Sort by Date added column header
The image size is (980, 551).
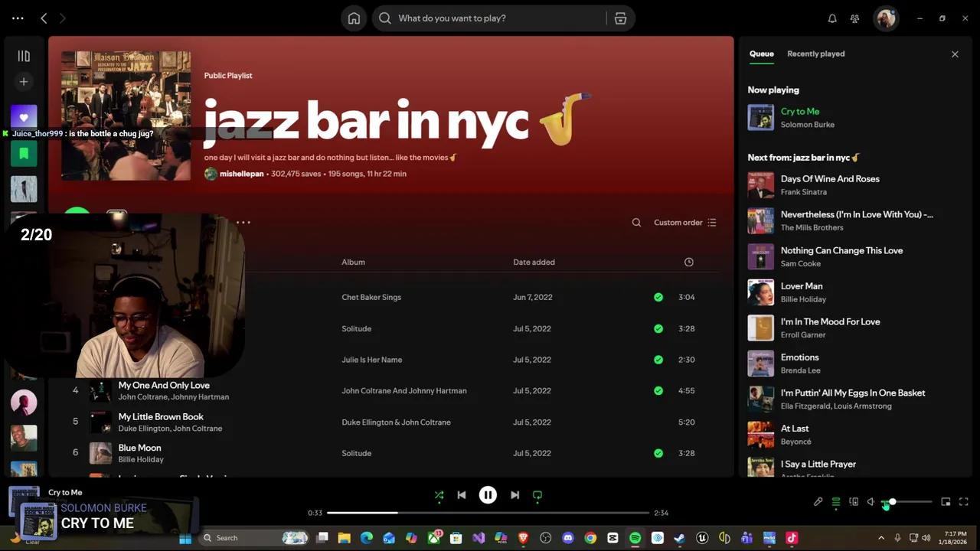coord(534,262)
